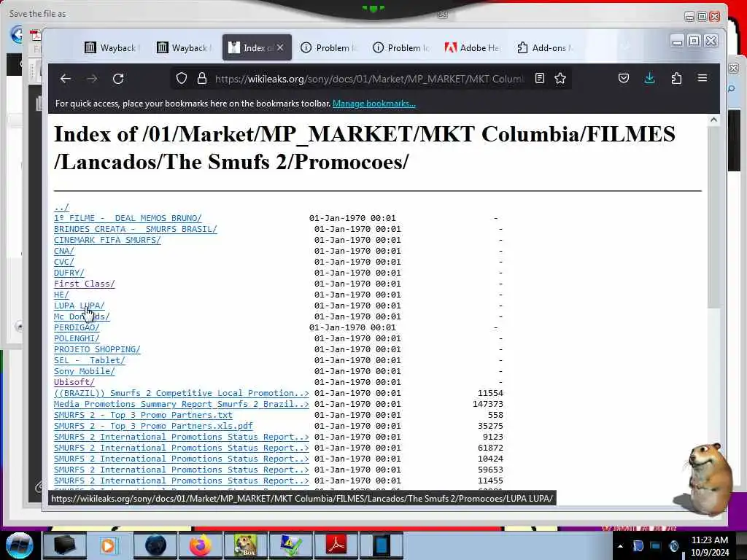Open Adobe Reader from the taskbar

tap(336, 545)
